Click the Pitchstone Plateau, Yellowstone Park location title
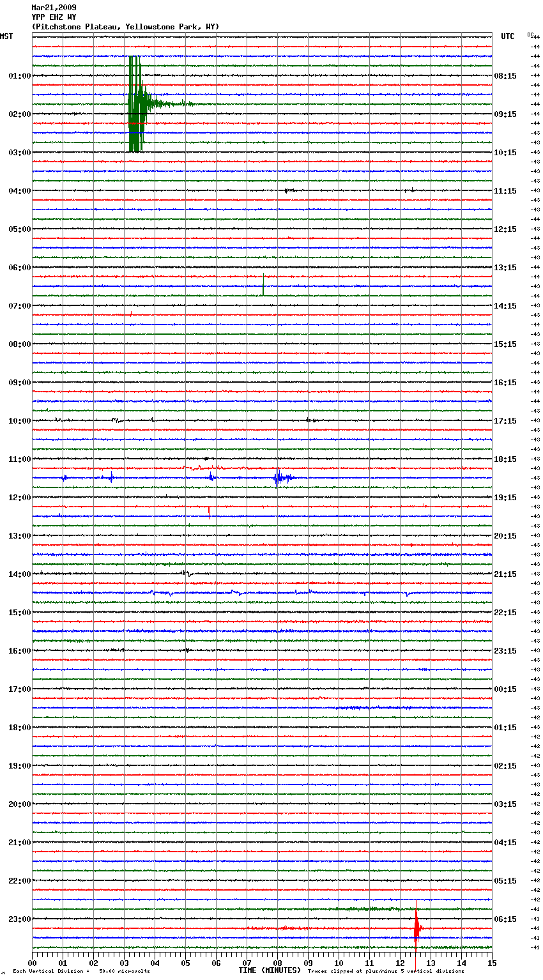The image size is (543, 980). 125,27
